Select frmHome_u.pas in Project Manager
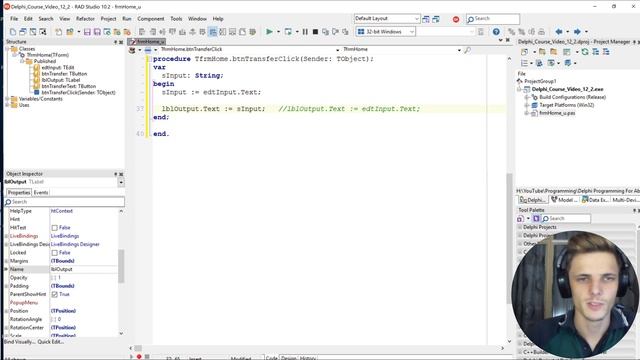This screenshot has width=640, height=360. 557,113
